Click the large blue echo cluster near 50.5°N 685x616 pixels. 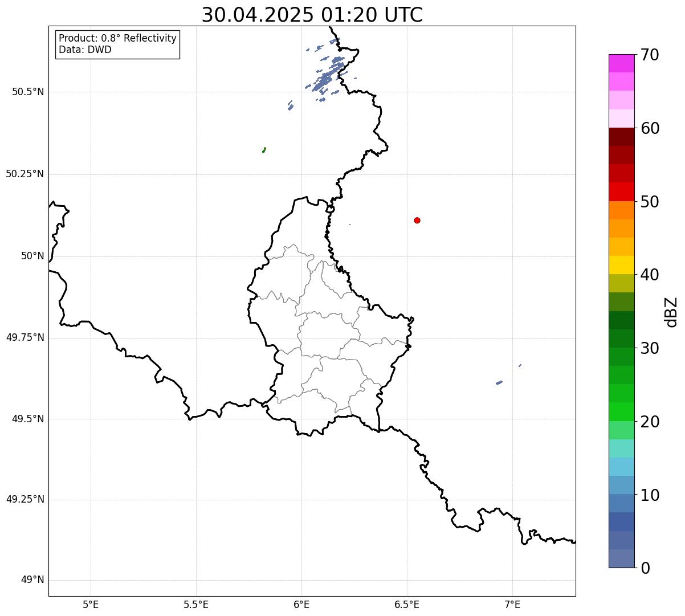[x=329, y=75]
